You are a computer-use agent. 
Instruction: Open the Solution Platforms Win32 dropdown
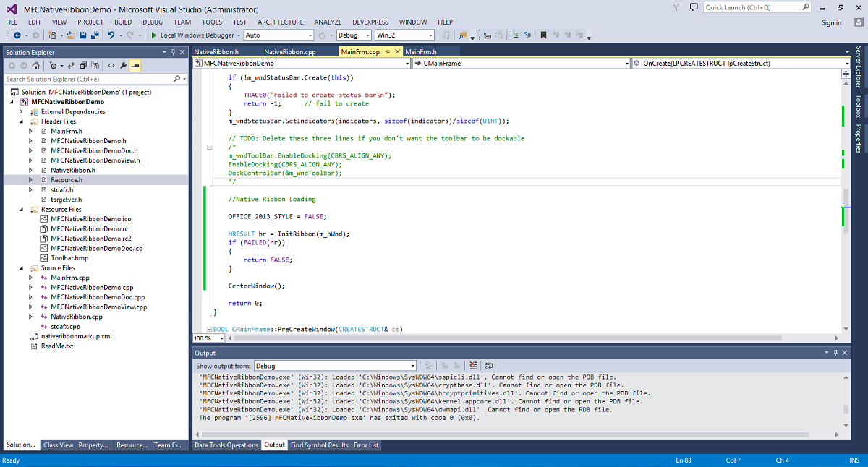click(x=404, y=35)
